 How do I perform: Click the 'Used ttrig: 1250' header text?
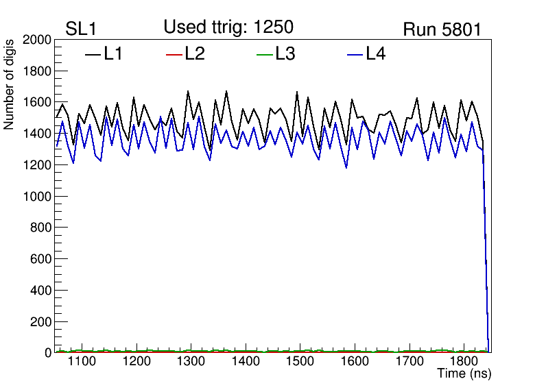click(x=228, y=27)
